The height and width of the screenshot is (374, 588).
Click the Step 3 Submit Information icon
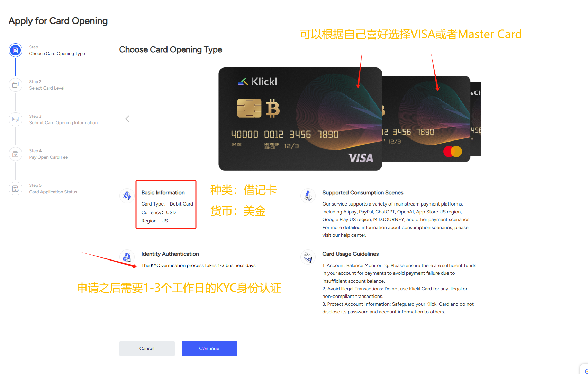click(15, 119)
